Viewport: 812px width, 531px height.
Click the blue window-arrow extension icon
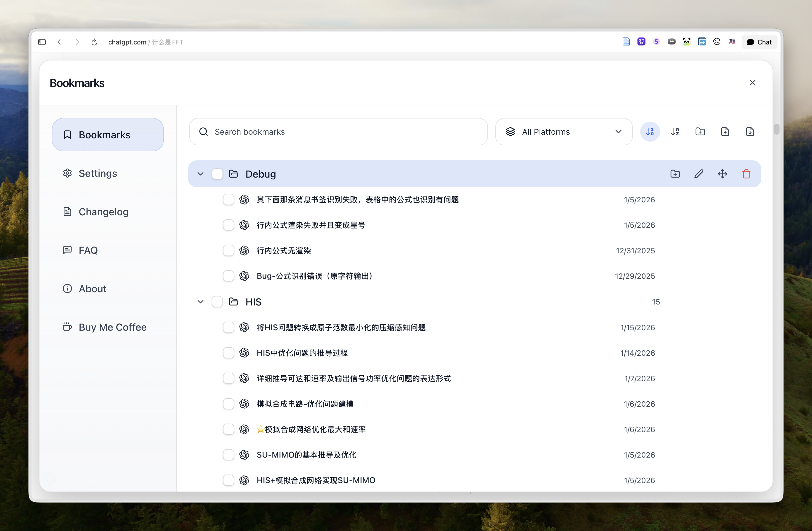tap(702, 42)
